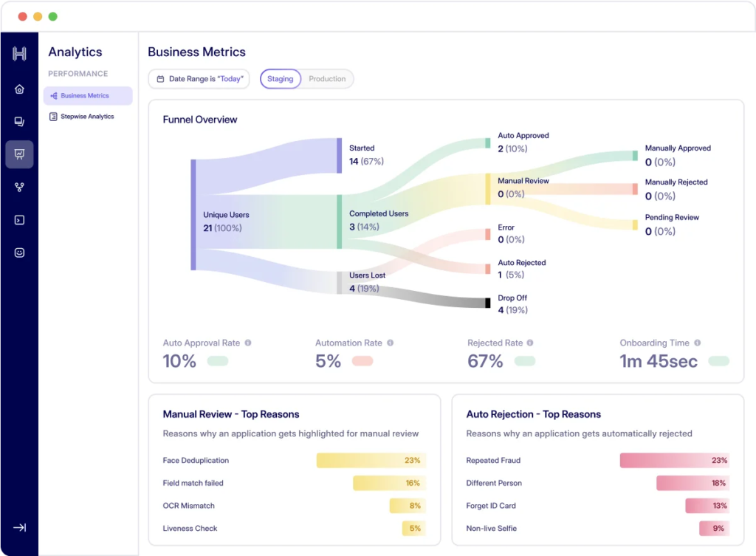Image resolution: width=756 pixels, height=556 pixels.
Task: Click the workflow branch icon in sidebar
Action: pyautogui.click(x=19, y=187)
